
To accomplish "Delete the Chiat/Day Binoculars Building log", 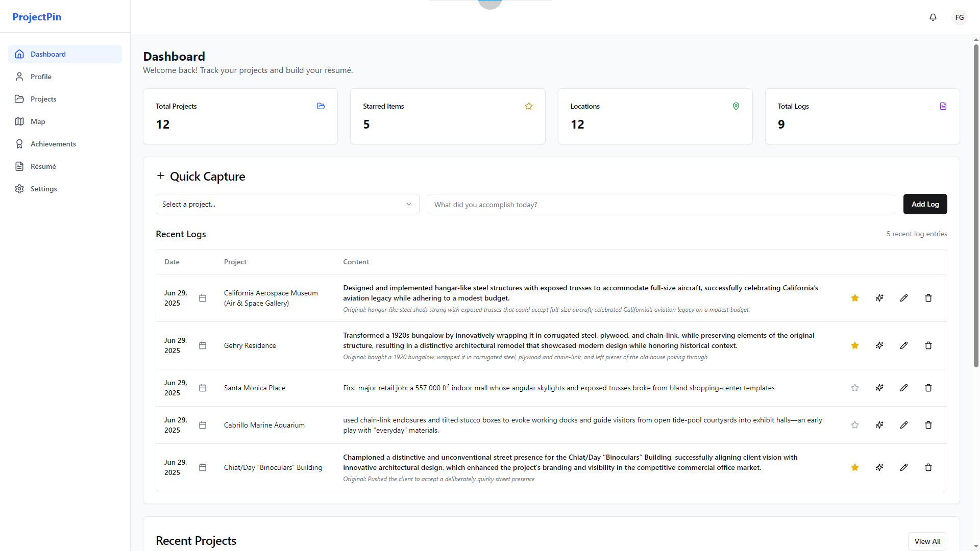I will (928, 467).
